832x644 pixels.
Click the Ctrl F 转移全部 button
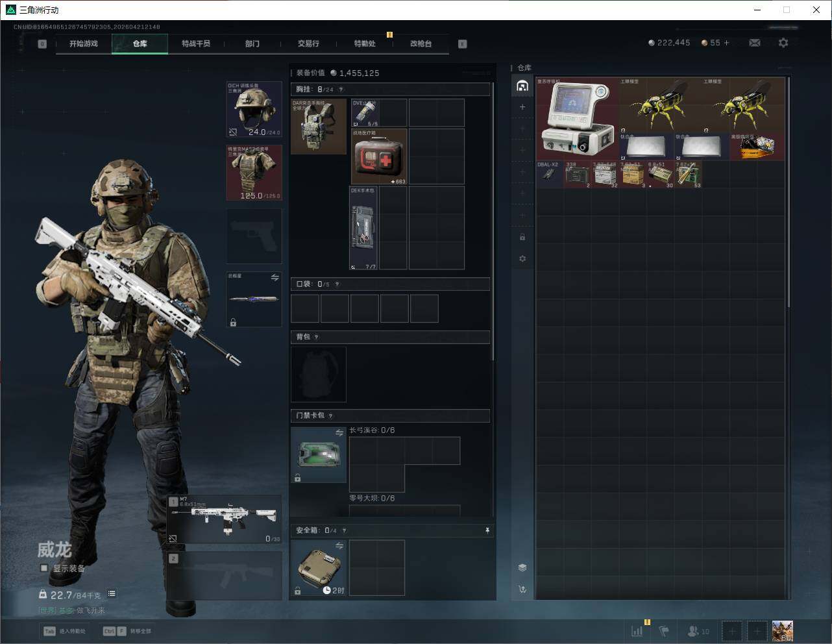pyautogui.click(x=127, y=631)
